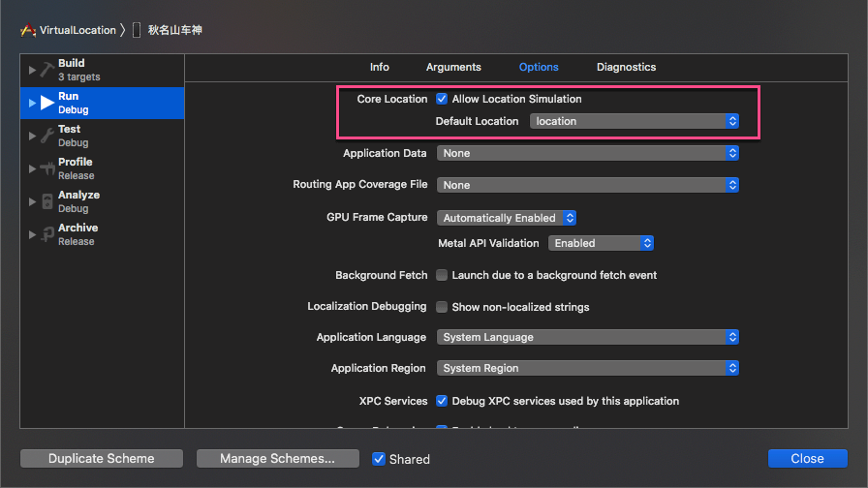
Task: Click the Duplicate Scheme button
Action: (x=101, y=459)
